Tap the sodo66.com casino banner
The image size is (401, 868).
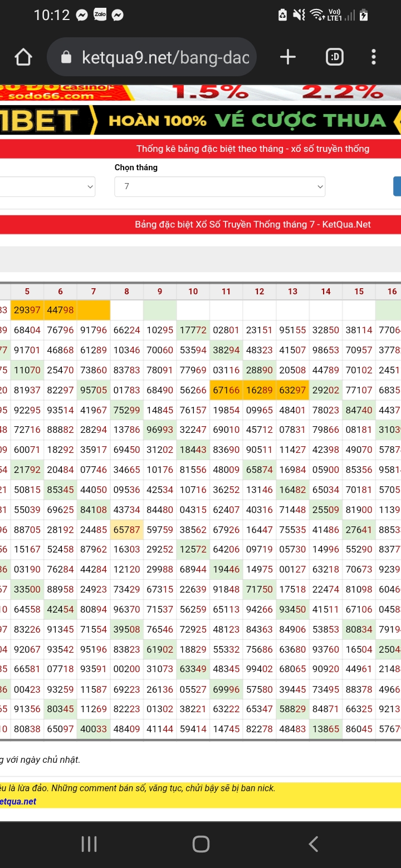[x=200, y=92]
